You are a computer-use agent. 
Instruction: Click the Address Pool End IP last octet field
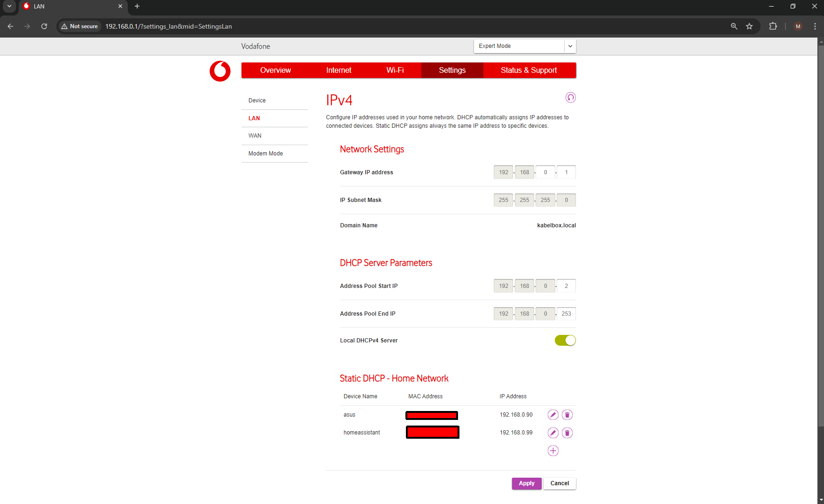pyautogui.click(x=566, y=314)
